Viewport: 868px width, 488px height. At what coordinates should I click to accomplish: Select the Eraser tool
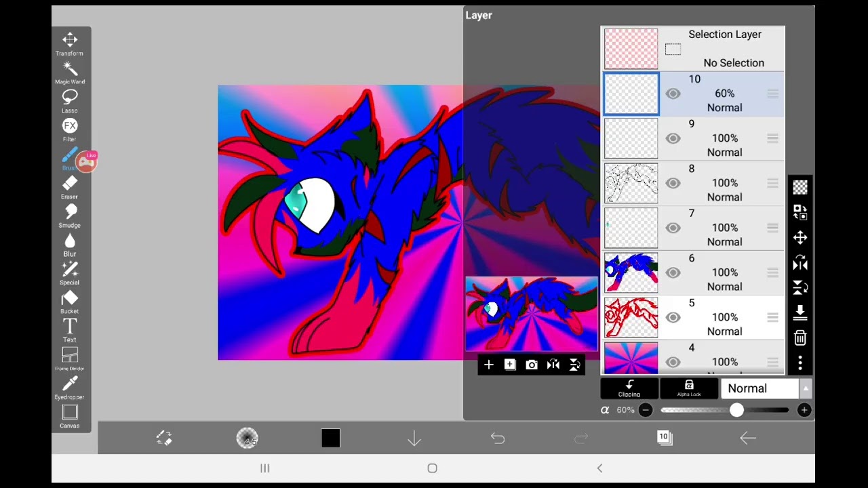pos(70,187)
